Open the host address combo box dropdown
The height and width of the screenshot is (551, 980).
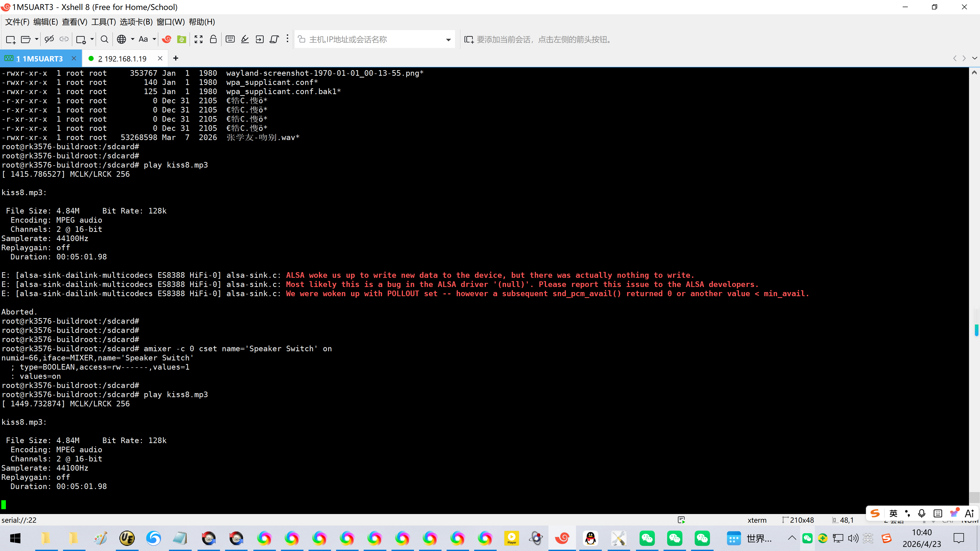448,40
